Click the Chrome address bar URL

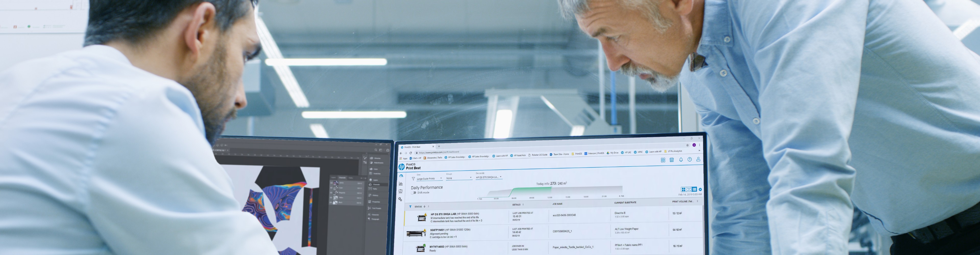pos(439,152)
